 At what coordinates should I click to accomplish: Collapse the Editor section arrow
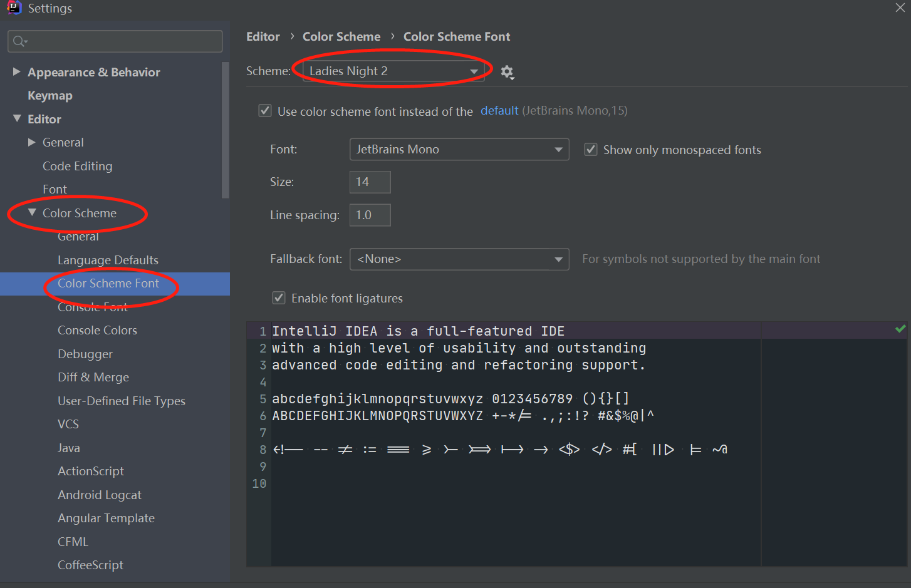(17, 118)
